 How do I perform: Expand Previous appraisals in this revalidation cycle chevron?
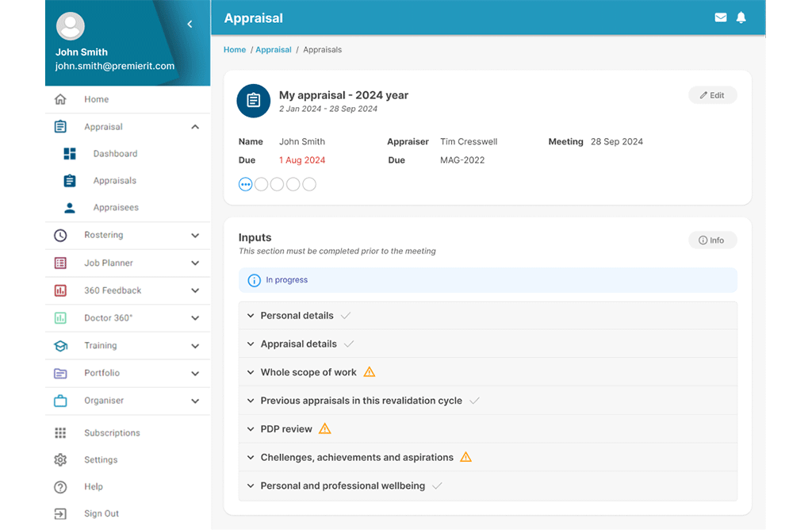click(x=251, y=401)
